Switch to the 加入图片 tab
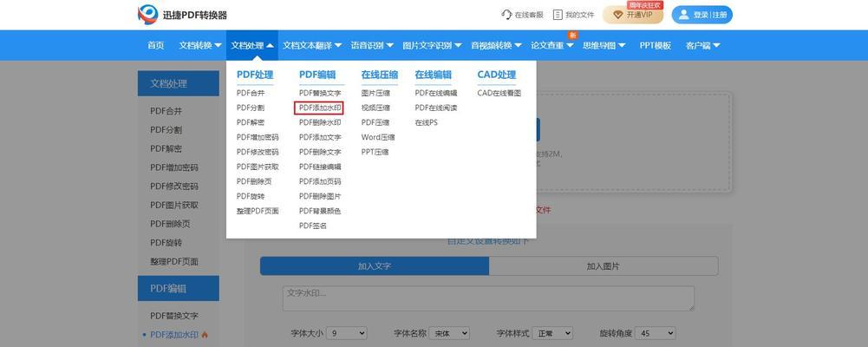The image size is (868, 347). pos(604,266)
